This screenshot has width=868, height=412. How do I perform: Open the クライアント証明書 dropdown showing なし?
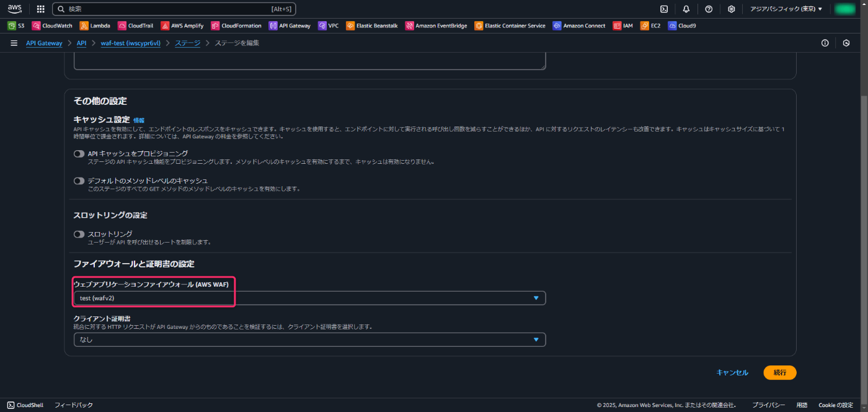pyautogui.click(x=309, y=339)
